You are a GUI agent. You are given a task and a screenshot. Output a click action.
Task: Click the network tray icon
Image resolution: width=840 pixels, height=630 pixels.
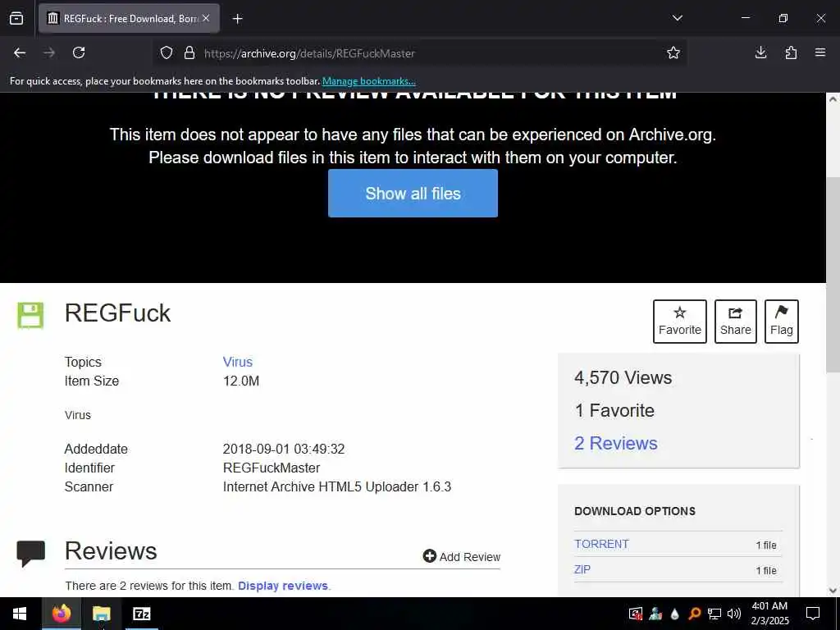click(714, 614)
